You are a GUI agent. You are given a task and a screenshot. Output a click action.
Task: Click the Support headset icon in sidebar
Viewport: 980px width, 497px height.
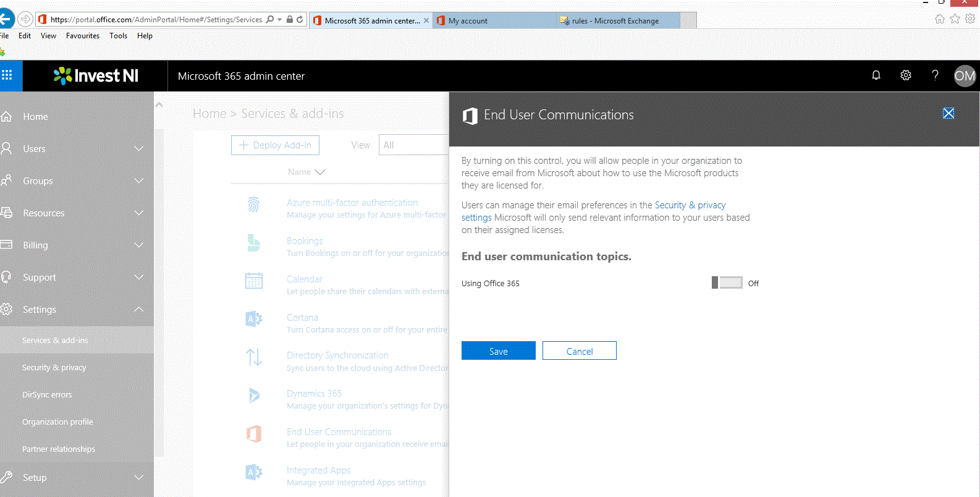click(x=6, y=278)
